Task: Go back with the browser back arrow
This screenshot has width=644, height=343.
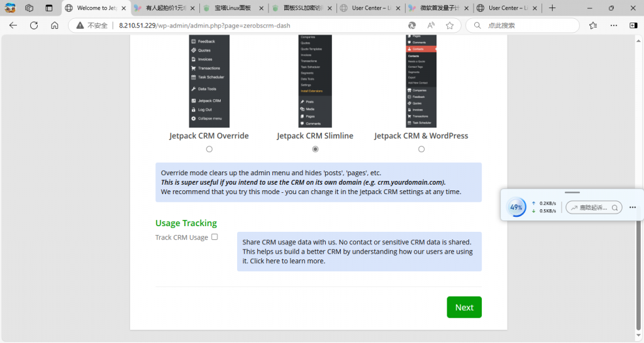Action: pos(13,25)
